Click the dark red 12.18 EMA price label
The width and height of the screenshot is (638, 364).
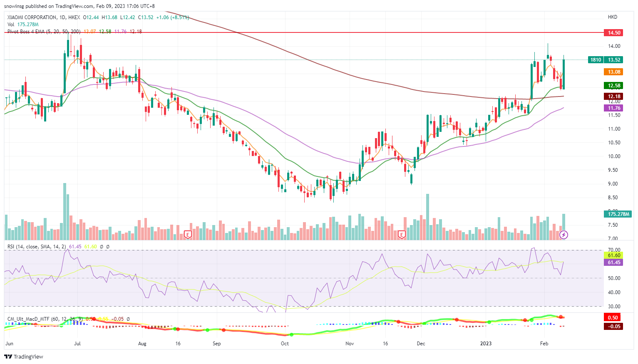[x=614, y=97]
